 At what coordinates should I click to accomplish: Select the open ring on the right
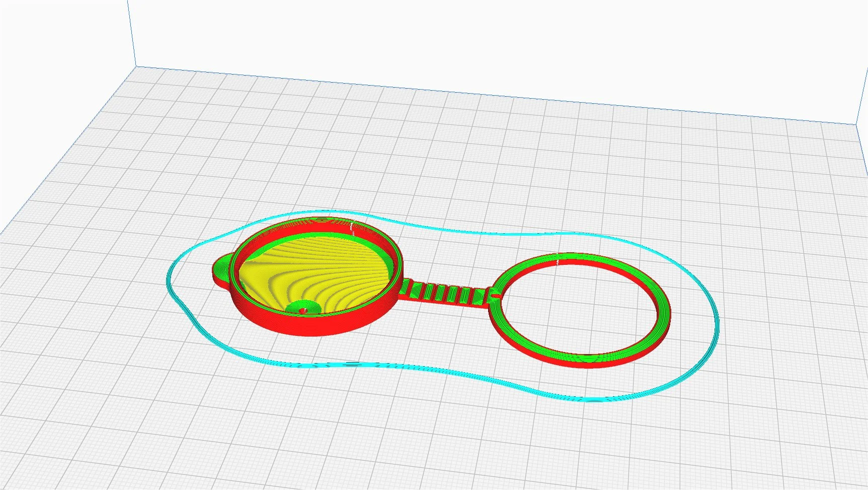[x=579, y=310]
